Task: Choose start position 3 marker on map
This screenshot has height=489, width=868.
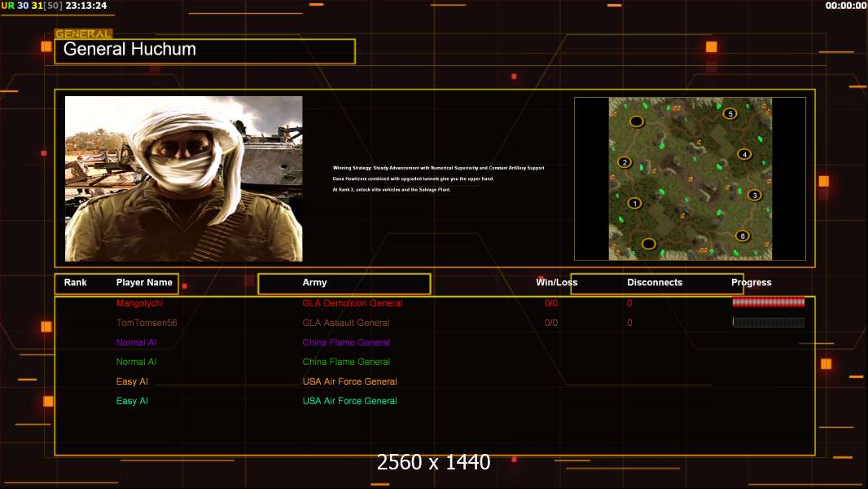Action: (754, 195)
